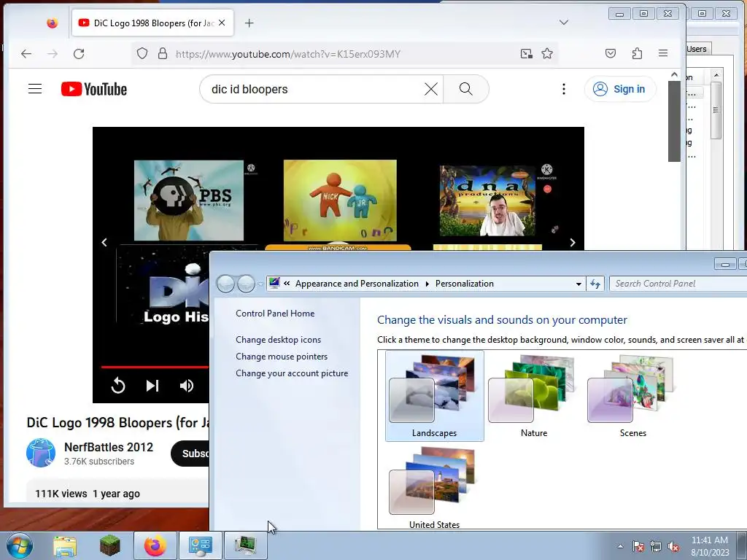This screenshot has width=747, height=560.
Task: Click red video progress bar
Action: [x=155, y=367]
